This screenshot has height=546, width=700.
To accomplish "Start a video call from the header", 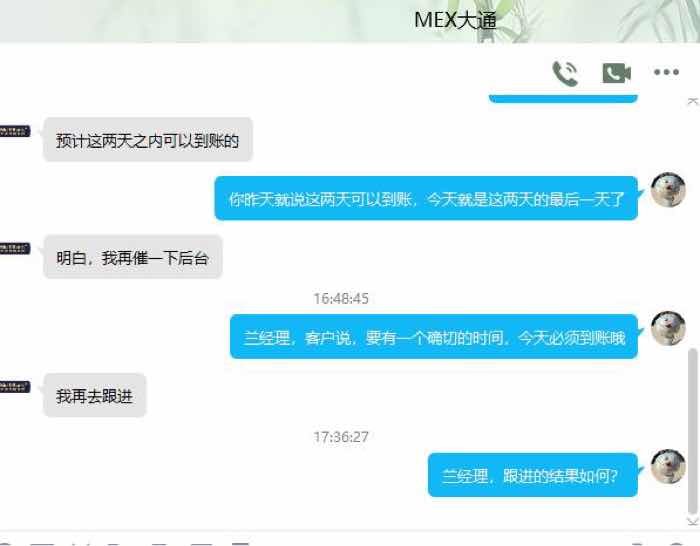I will click(x=617, y=73).
